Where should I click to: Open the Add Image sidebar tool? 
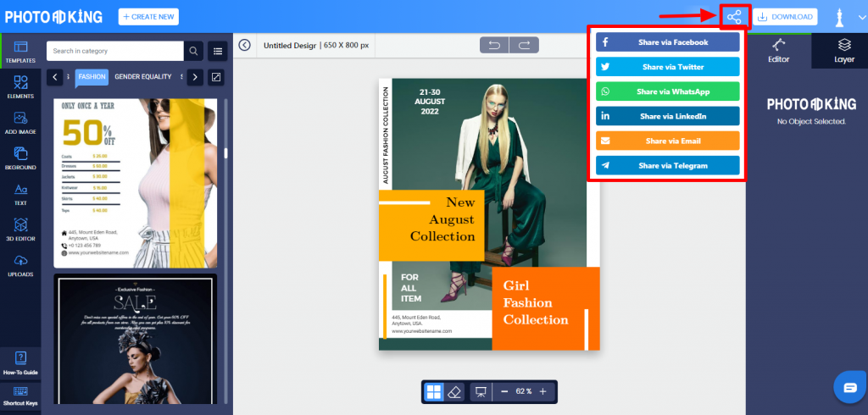pyautogui.click(x=20, y=123)
